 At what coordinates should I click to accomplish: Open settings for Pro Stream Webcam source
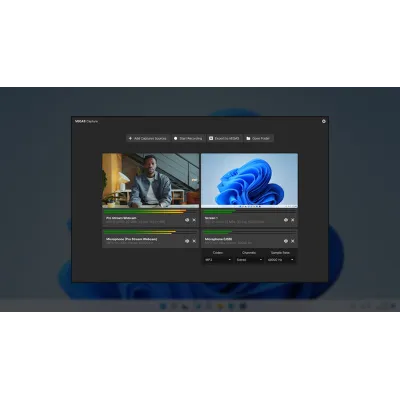[x=187, y=220]
